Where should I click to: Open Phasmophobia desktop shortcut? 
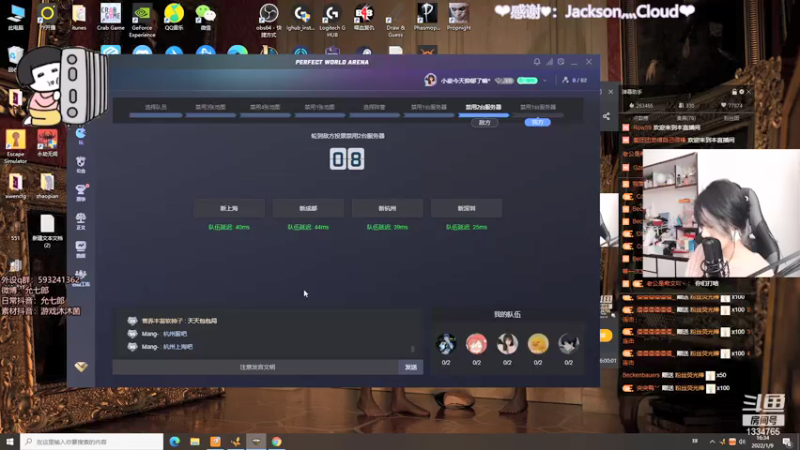coord(427,17)
